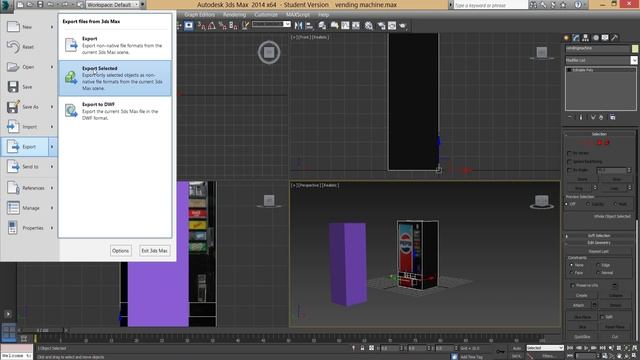Click the Exit 3ds Max button
The width and height of the screenshot is (640, 360).
[x=154, y=251]
